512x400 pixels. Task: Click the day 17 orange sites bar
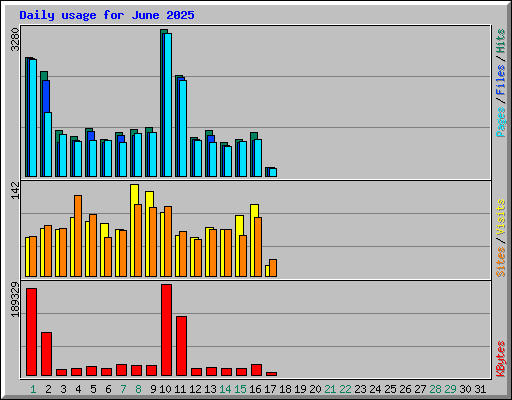(273, 268)
